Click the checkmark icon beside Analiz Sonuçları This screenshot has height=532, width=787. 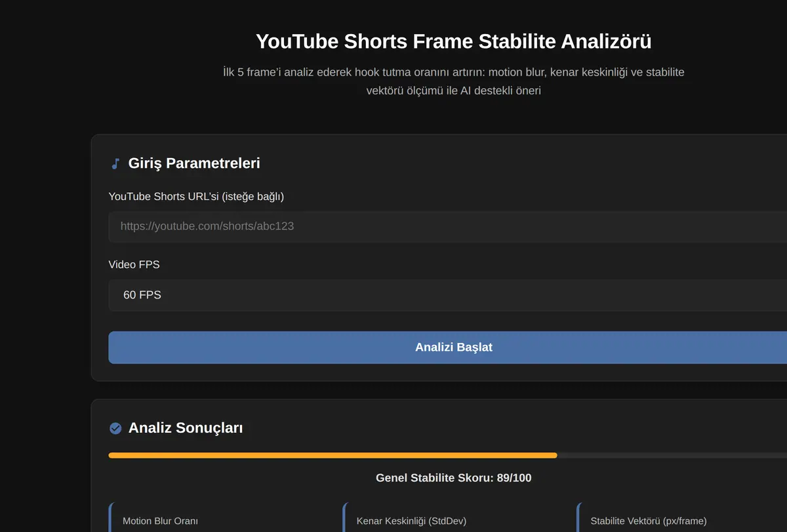pos(115,428)
